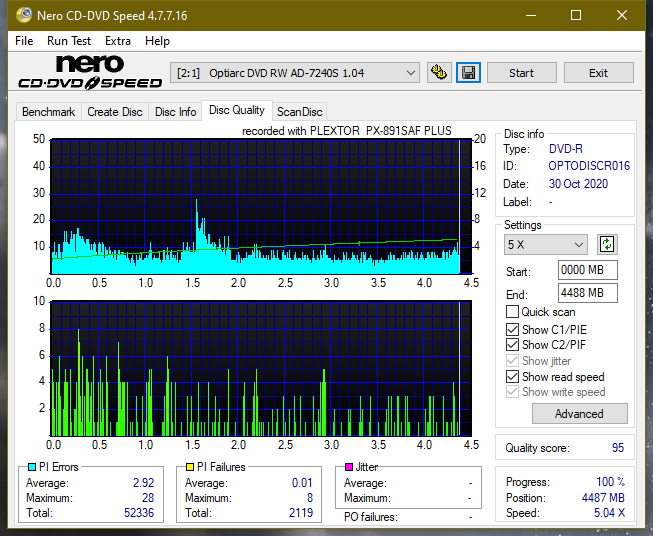Click the cyan PI Errors legend swatch
This screenshot has width=653, height=536.
tap(32, 467)
